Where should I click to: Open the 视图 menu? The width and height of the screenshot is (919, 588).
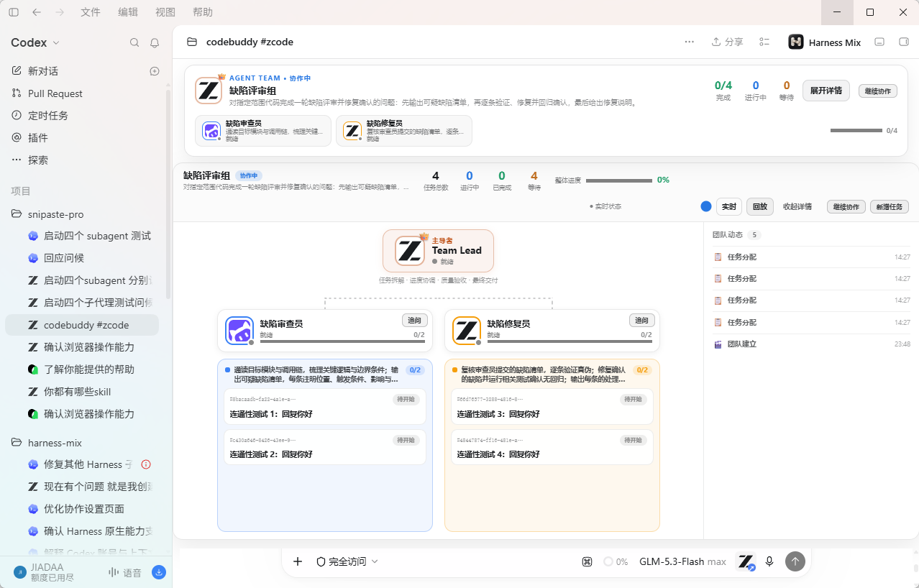tap(165, 12)
